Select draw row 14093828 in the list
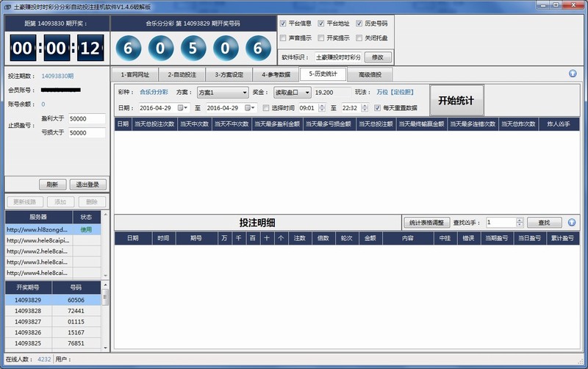The height and width of the screenshot is (369, 588). (x=29, y=312)
